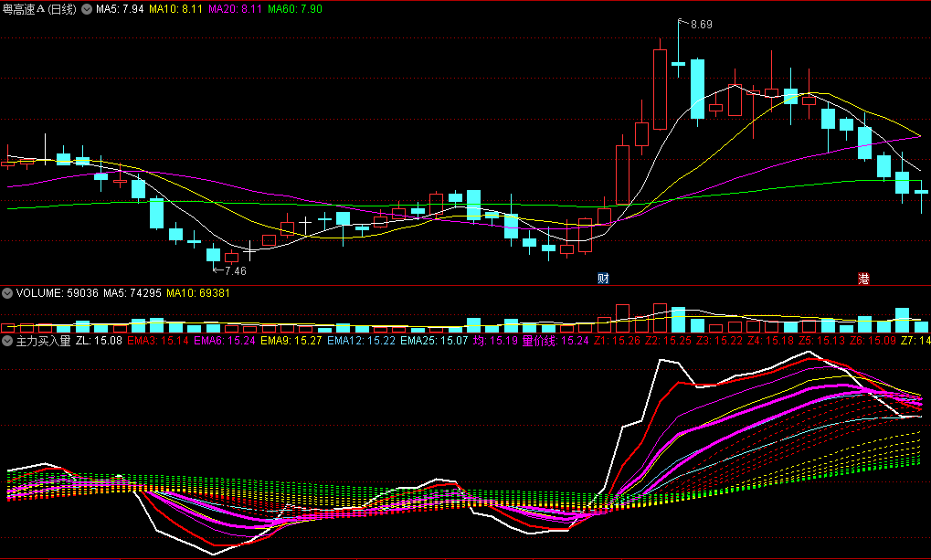Screen dimensions: 931x560
Task: Click the MA5: 7.94 price label
Action: tap(120, 9)
